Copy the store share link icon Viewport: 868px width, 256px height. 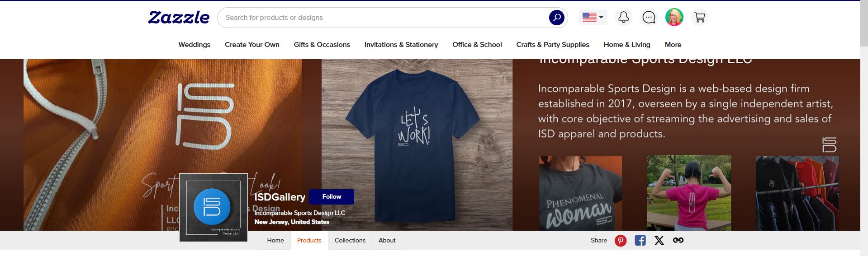678,241
